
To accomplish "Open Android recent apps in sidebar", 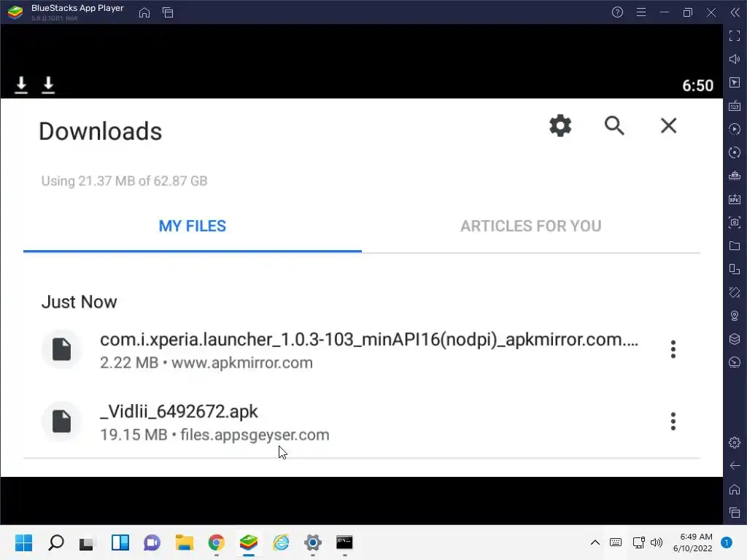I will pos(735,513).
